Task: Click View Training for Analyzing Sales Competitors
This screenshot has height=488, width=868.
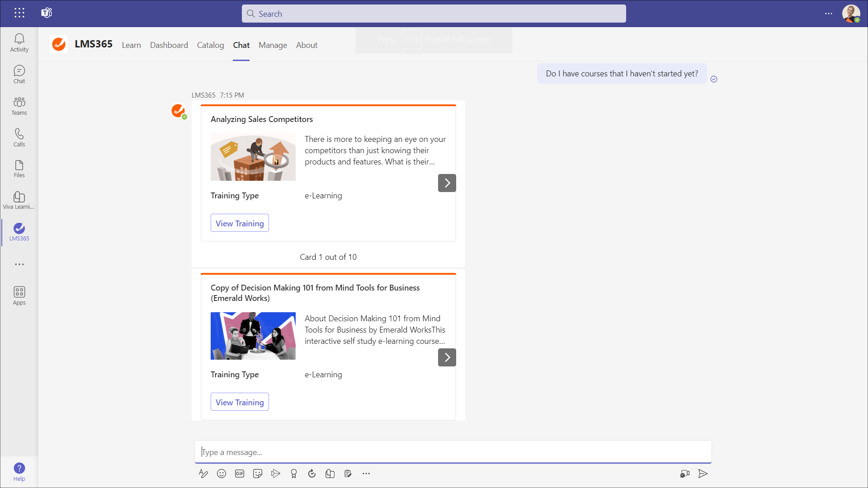Action: pos(240,223)
